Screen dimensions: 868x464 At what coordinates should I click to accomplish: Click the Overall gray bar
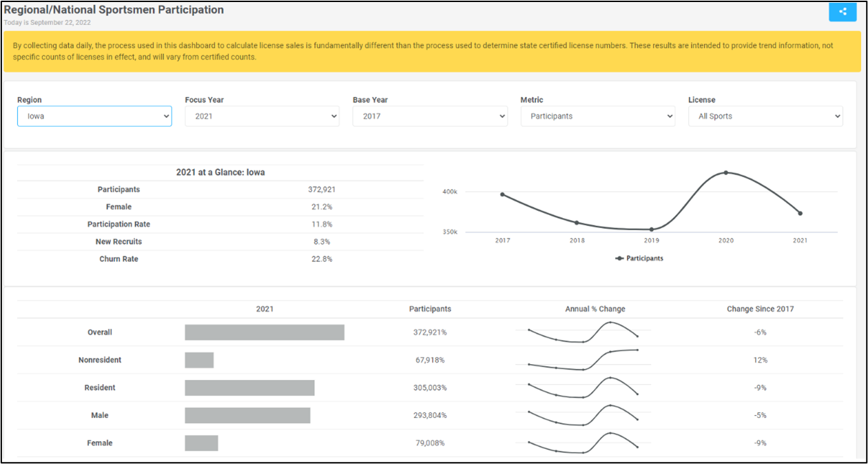265,332
